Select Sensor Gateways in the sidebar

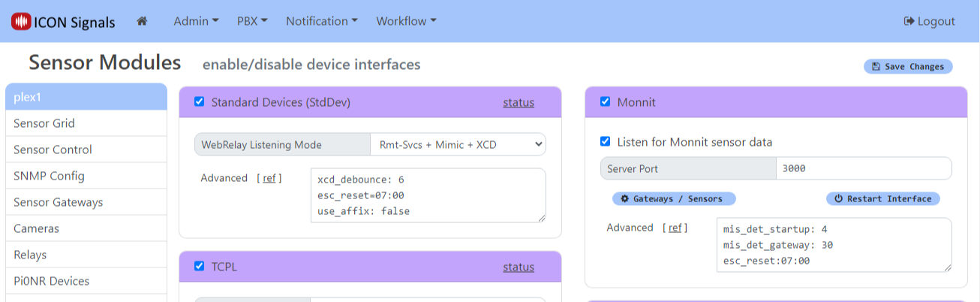tap(59, 202)
